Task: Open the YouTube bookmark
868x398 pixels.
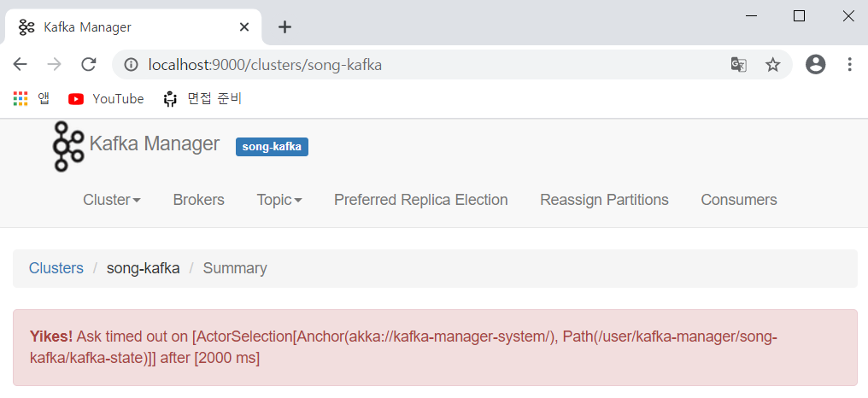Action: (107, 98)
